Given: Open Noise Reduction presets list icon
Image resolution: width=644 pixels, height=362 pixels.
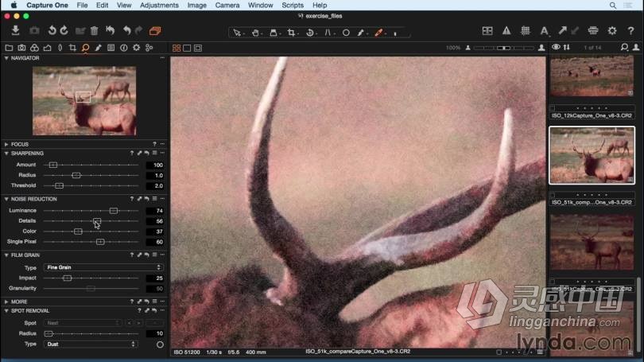Looking at the screenshot, I should point(155,199).
